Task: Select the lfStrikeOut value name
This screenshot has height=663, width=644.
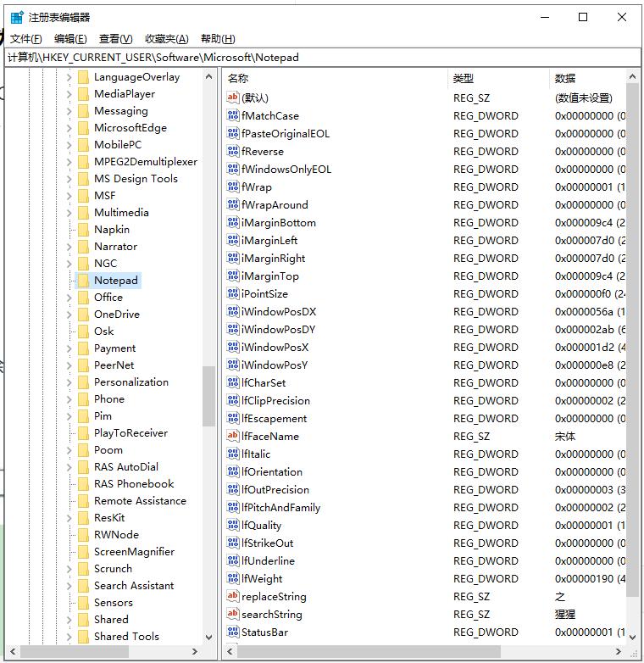Action: 268,543
